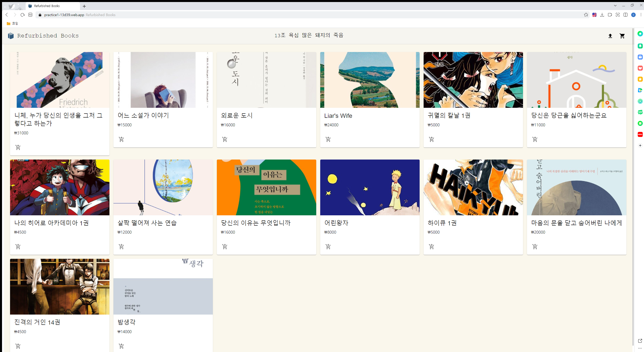Open the notification bell in the sidebar

pyautogui.click(x=640, y=46)
